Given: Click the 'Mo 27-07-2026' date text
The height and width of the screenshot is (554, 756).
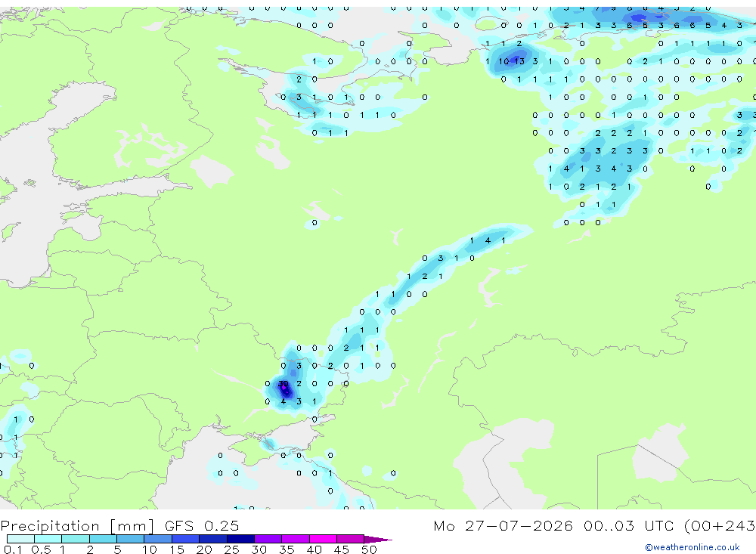Looking at the screenshot, I should point(503,525).
